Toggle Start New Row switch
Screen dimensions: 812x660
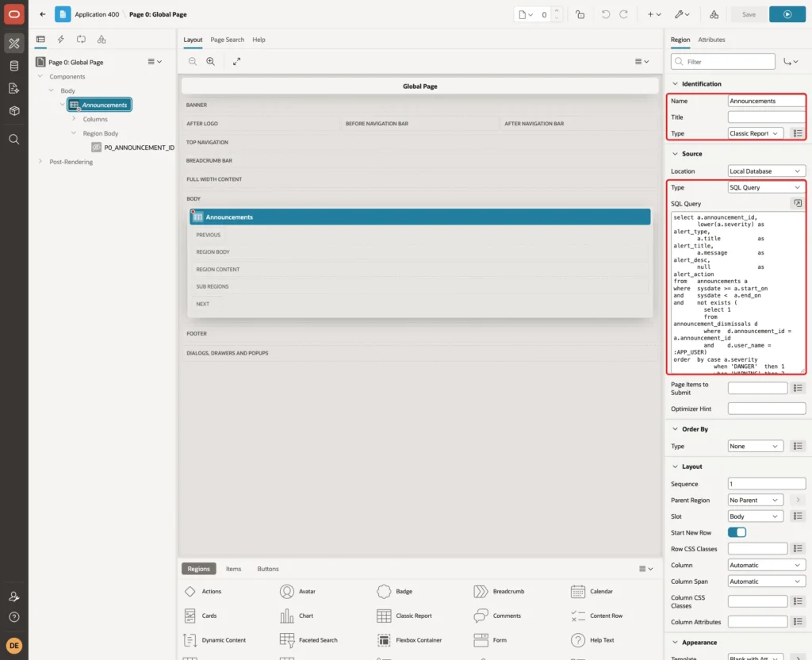pos(737,532)
